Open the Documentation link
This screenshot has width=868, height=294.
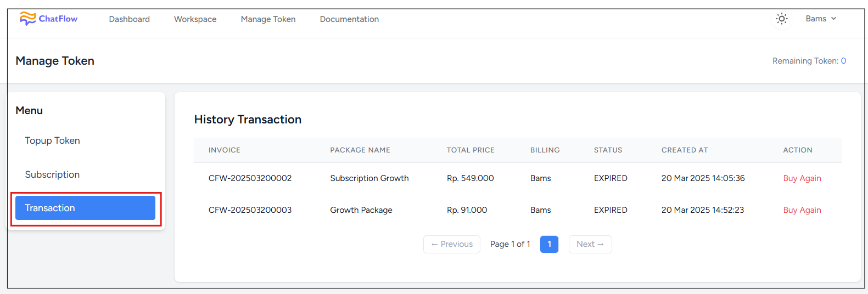pyautogui.click(x=349, y=19)
